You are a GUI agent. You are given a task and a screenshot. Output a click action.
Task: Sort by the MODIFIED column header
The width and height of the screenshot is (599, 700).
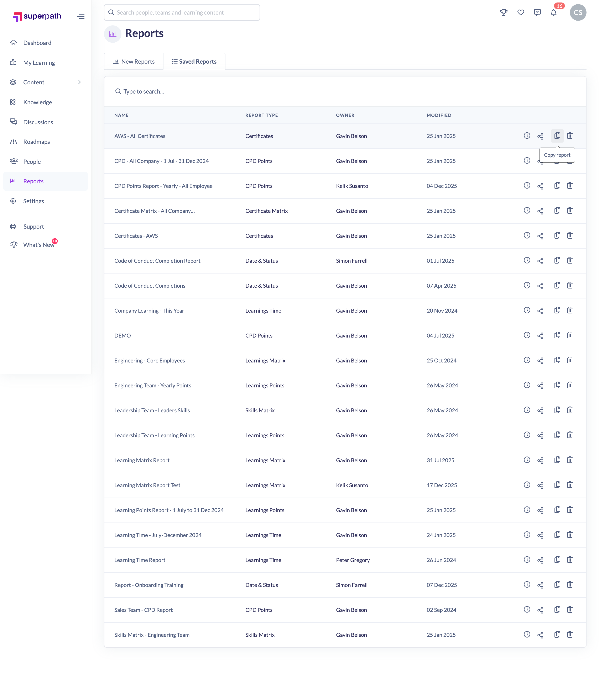point(439,115)
